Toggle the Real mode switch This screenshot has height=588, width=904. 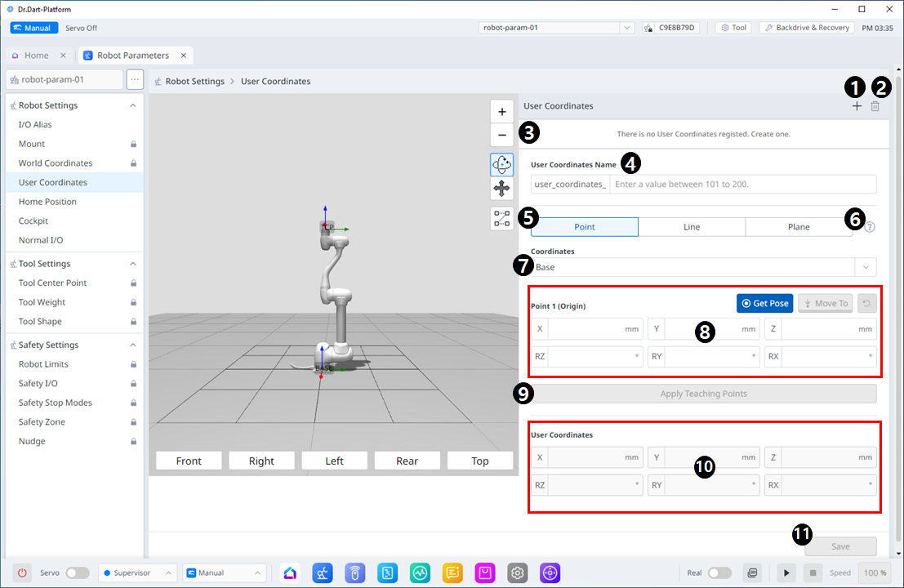(719, 573)
